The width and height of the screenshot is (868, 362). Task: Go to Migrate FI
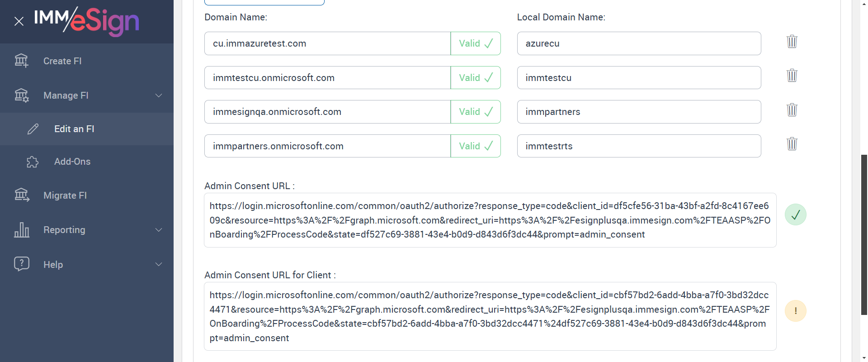(65, 195)
